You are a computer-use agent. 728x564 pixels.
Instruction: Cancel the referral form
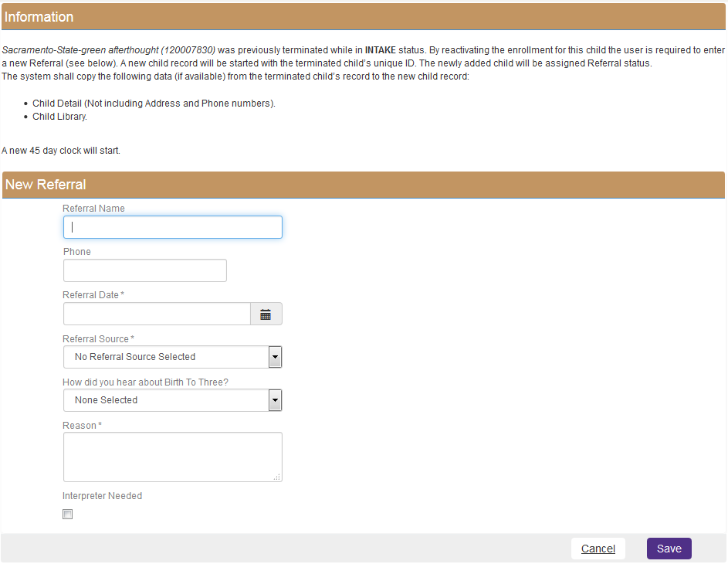(x=598, y=549)
